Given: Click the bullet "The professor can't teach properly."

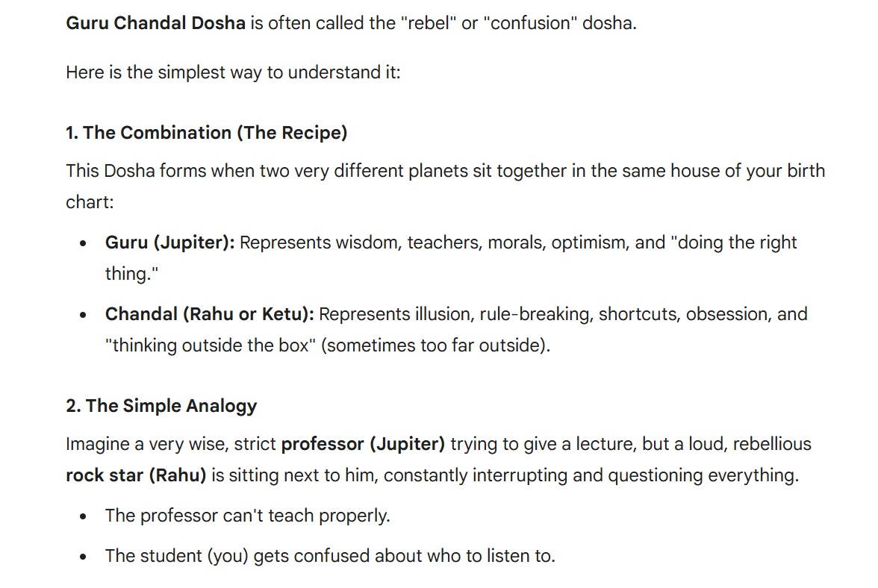Looking at the screenshot, I should (x=247, y=516).
